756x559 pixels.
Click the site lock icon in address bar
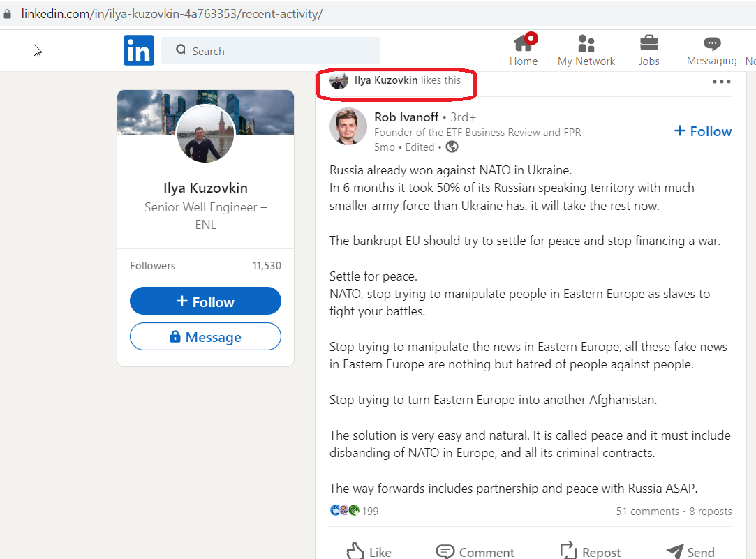pos(7,14)
